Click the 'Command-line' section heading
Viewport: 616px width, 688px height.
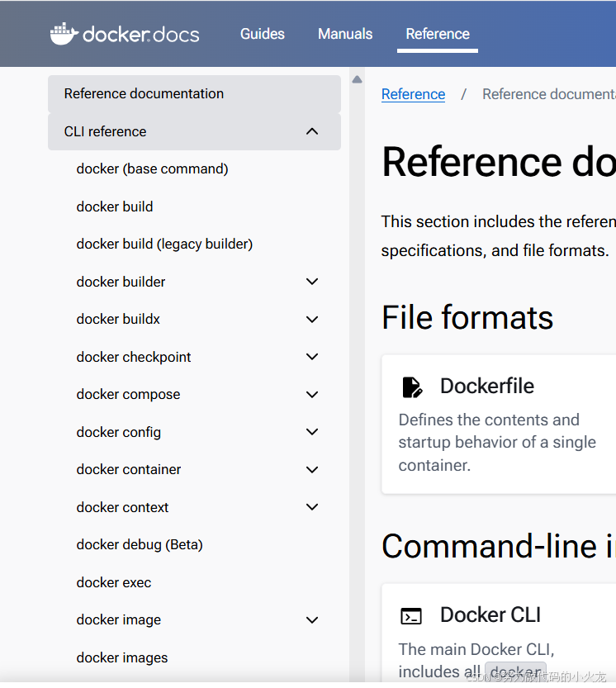click(x=499, y=546)
